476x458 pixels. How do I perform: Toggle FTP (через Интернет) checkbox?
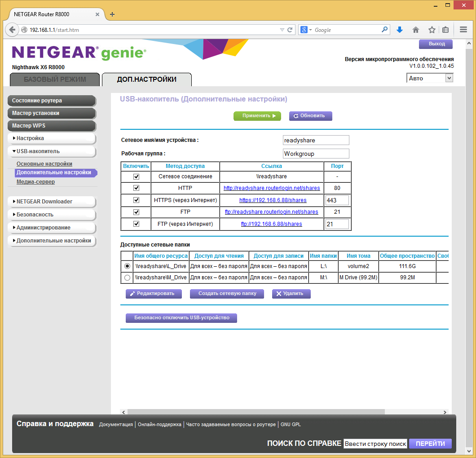137,224
